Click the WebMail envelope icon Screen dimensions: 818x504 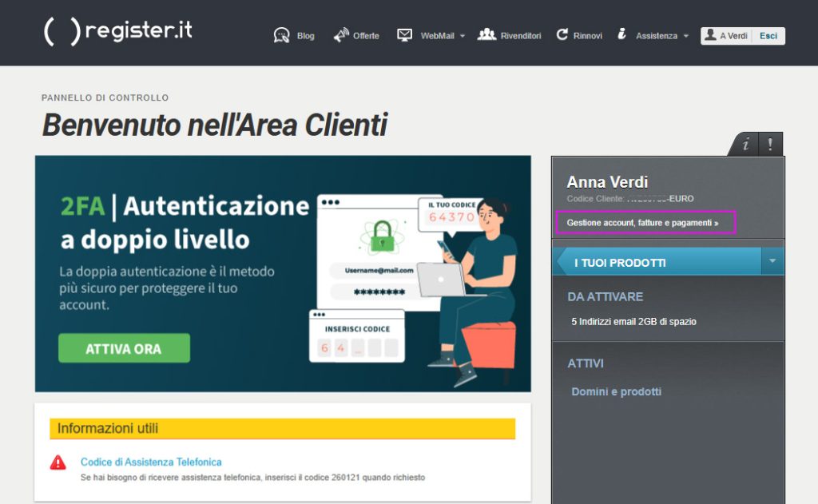click(x=405, y=35)
